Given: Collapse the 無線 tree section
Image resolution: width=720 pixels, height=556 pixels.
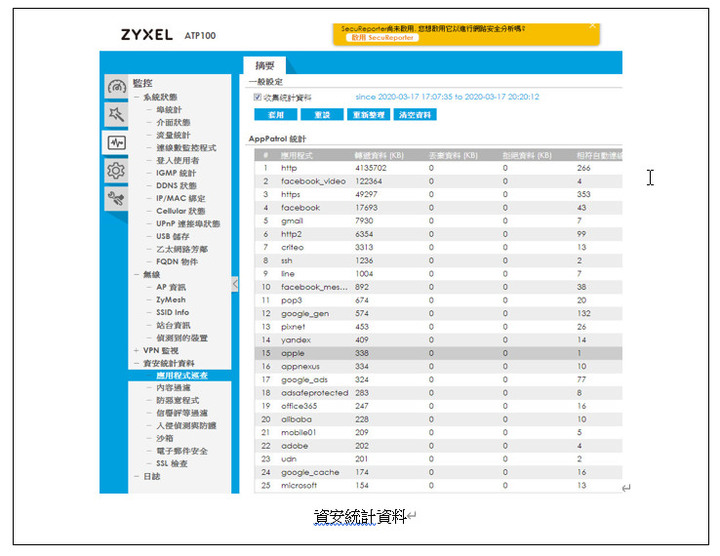Looking at the screenshot, I should click(x=136, y=275).
